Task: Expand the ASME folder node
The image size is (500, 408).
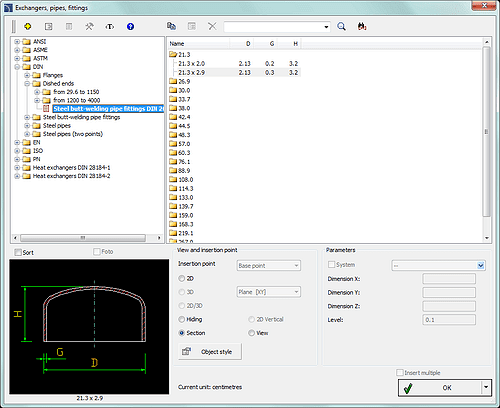Action: (x=17, y=50)
